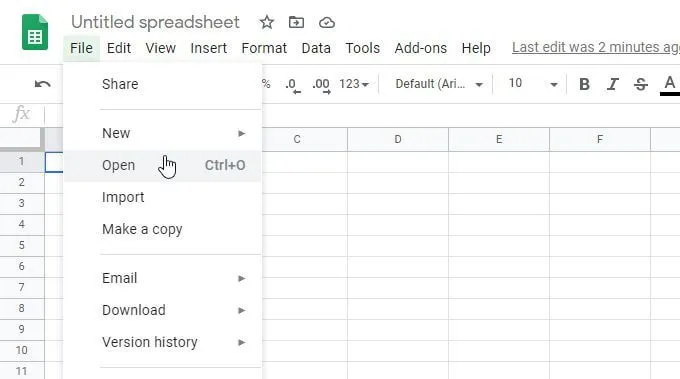The image size is (680, 379).
Task: Close the File menu via File tab
Action: pos(81,48)
